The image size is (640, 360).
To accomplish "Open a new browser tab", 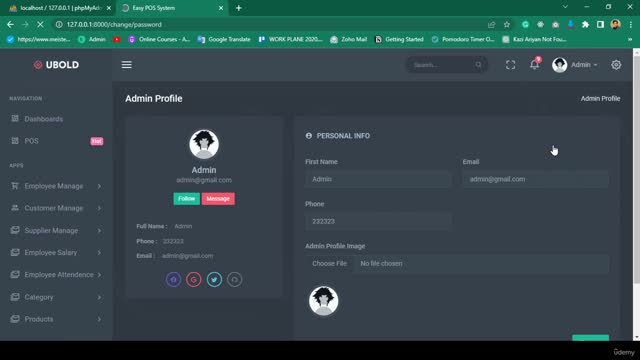I will point(239,8).
